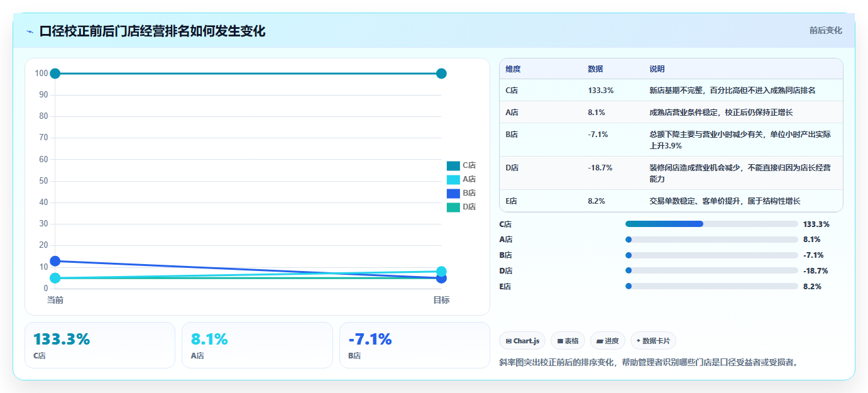The width and height of the screenshot is (868, 393).
Task: Toggle the C店 legend color swatch
Action: [453, 166]
